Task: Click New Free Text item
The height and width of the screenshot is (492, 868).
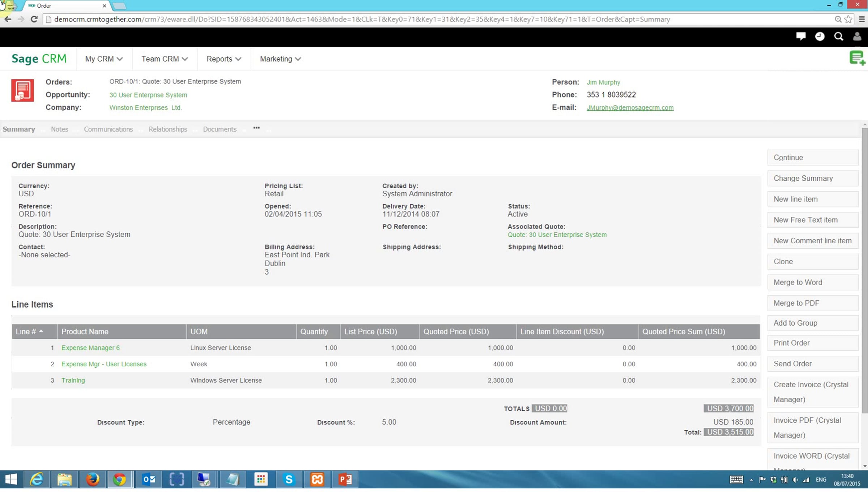Action: tap(813, 220)
